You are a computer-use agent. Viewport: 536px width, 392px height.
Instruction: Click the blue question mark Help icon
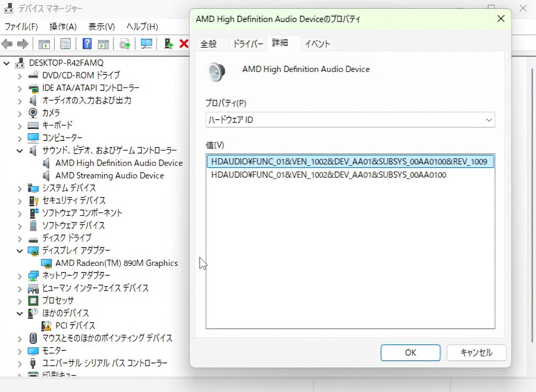87,44
